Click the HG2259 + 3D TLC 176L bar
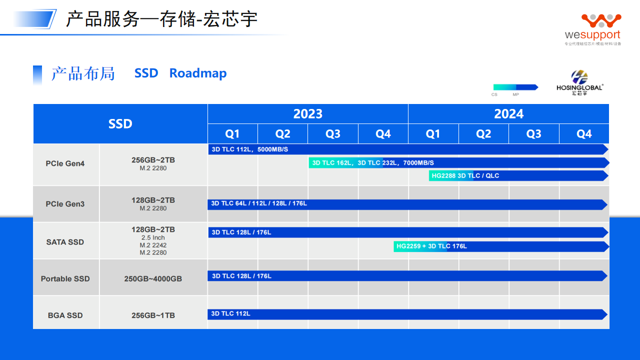Screen dimensions: 640x360 coord(501,246)
